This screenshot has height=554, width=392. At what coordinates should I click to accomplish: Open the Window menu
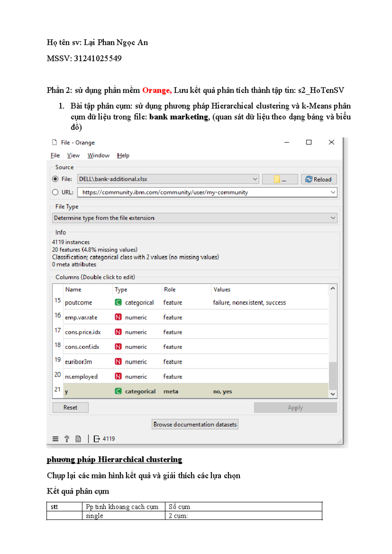coord(98,155)
